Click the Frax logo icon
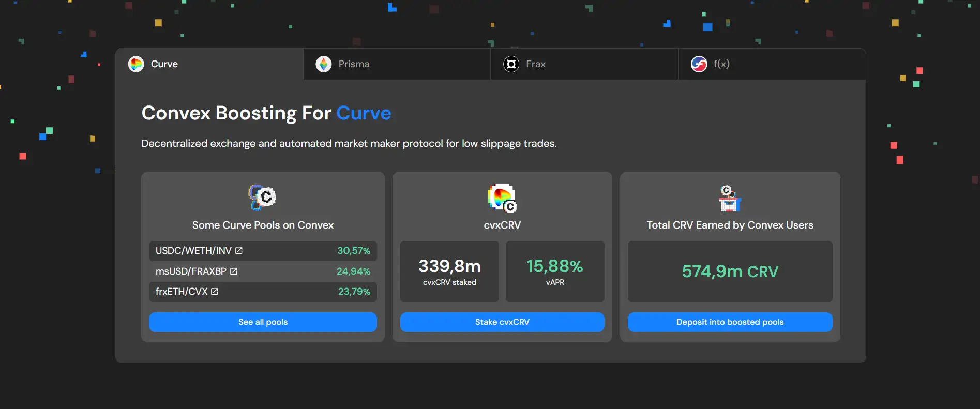The height and width of the screenshot is (409, 980). (x=511, y=64)
